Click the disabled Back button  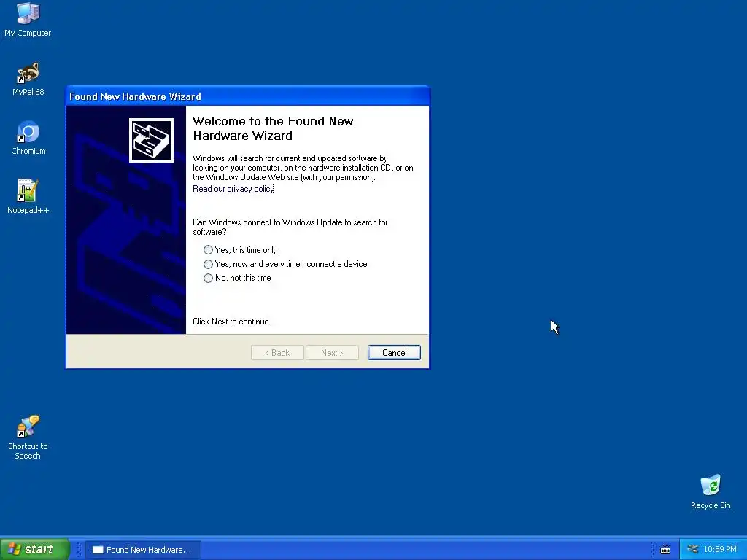click(277, 353)
